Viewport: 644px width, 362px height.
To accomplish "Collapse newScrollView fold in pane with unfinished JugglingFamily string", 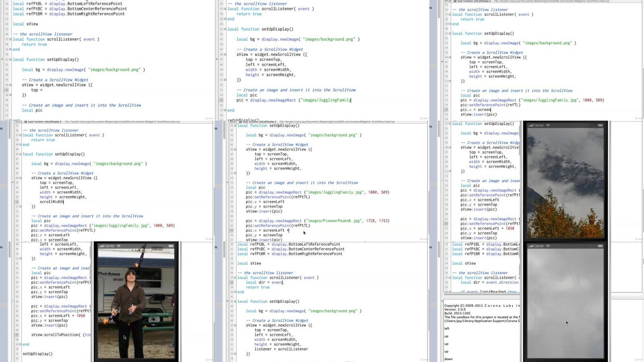I will point(225,54).
